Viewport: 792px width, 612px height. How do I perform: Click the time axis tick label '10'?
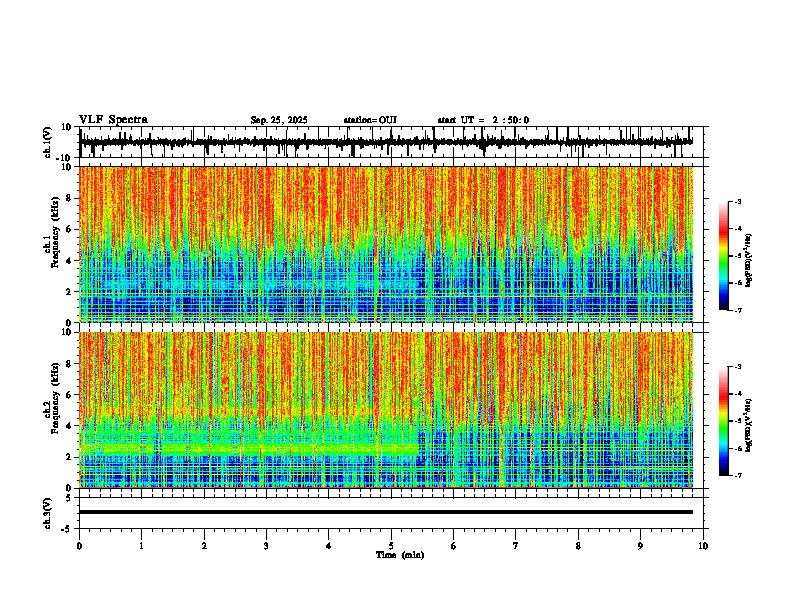pos(703,546)
